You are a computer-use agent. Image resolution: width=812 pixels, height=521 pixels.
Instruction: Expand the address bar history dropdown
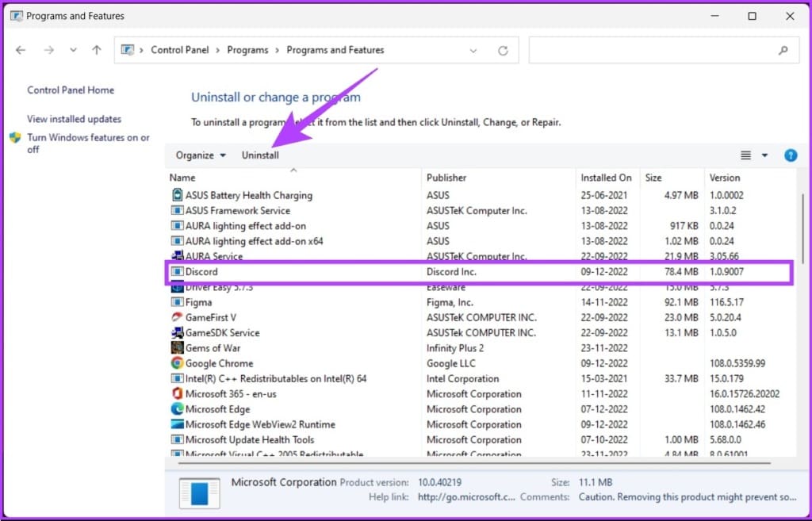pyautogui.click(x=473, y=51)
